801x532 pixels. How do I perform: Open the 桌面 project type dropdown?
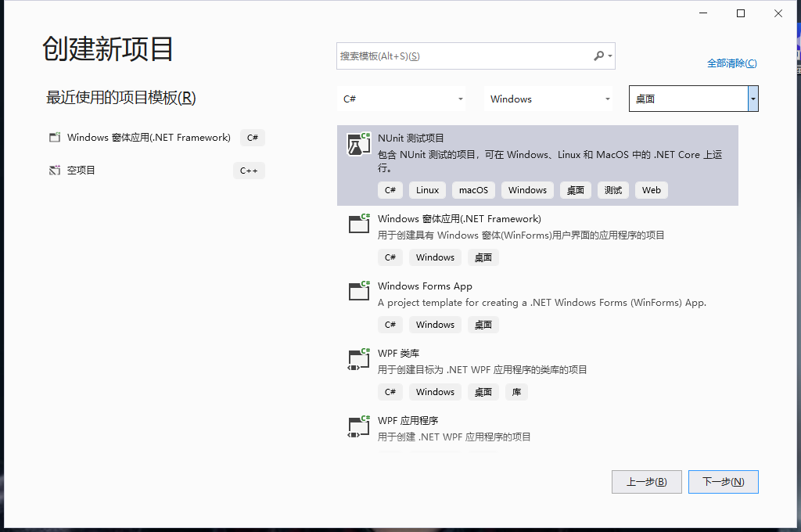coord(693,99)
